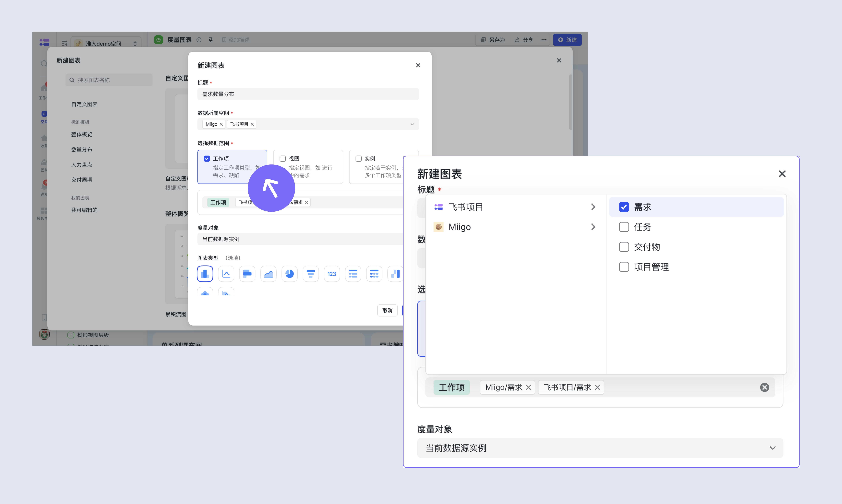Select the column chart type icon
The image size is (842, 504).
205,274
